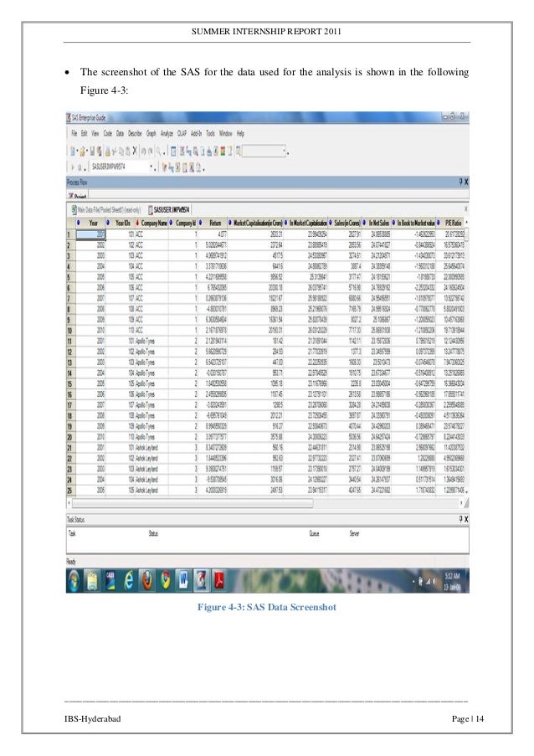This screenshot has height=756, width=534.
Task: Select row header 25 in data grid
Action: 70,491
